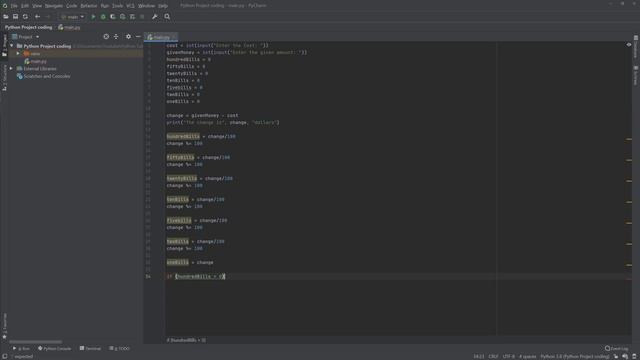640x360 pixels.
Task: Click the Concurrency diagram toolbar icon
Action: click(x=132, y=17)
